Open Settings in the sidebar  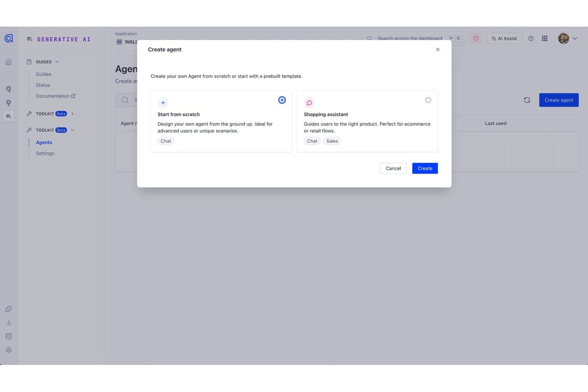coord(45,153)
